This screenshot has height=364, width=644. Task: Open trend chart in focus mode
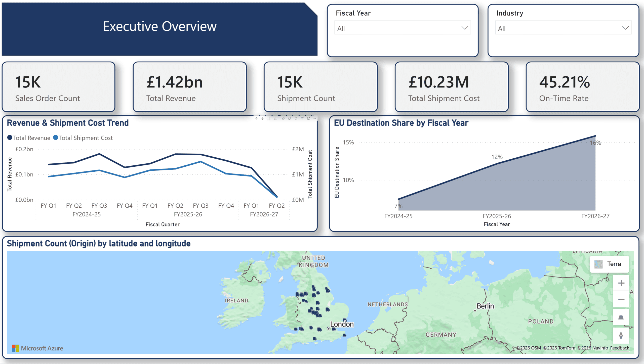308,118
